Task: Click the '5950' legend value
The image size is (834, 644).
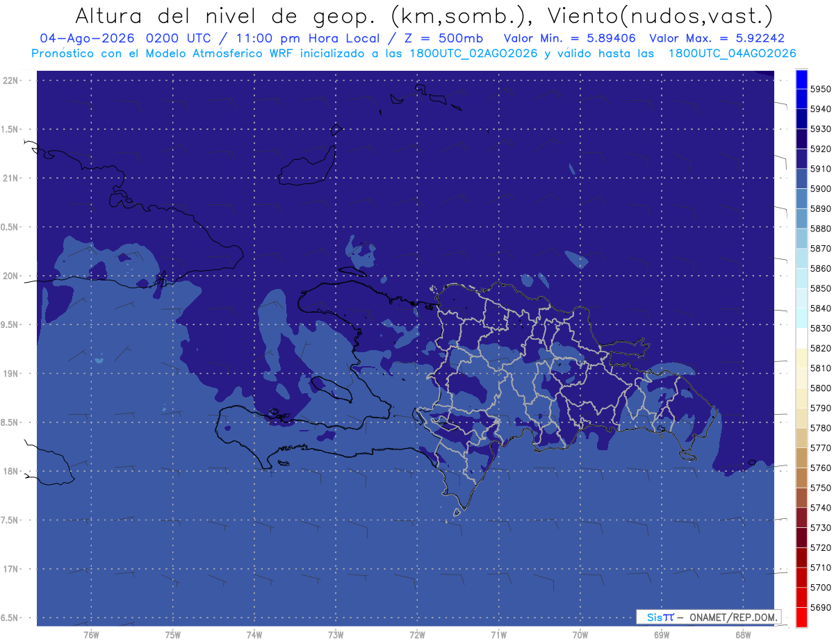Action: (x=821, y=90)
